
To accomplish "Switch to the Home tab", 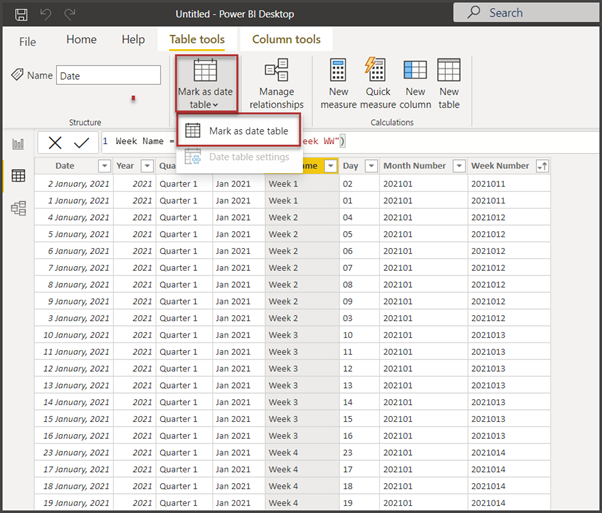I will click(x=81, y=39).
